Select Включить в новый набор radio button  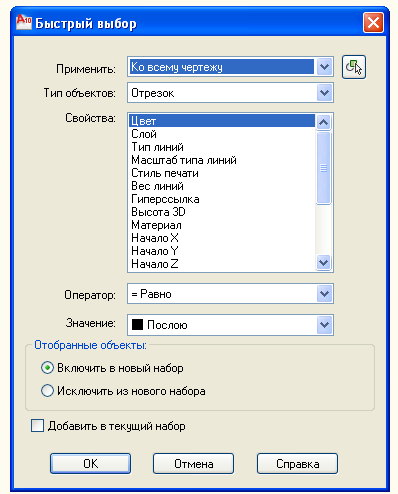[x=47, y=368]
